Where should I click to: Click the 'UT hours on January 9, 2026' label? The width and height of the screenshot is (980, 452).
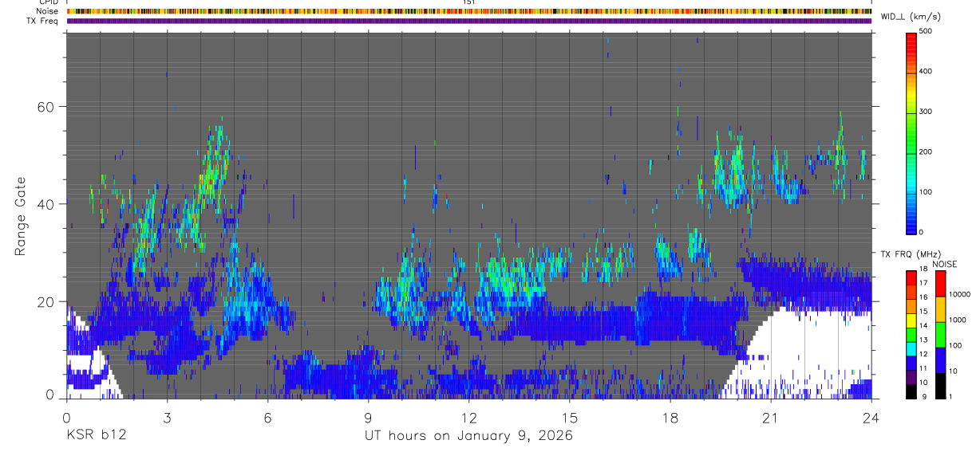[x=468, y=435]
